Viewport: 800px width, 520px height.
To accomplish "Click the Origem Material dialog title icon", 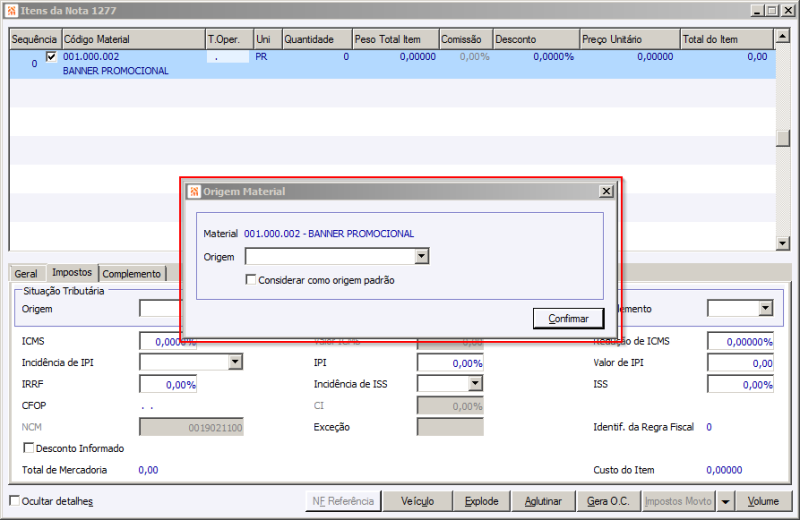I will pos(194,191).
